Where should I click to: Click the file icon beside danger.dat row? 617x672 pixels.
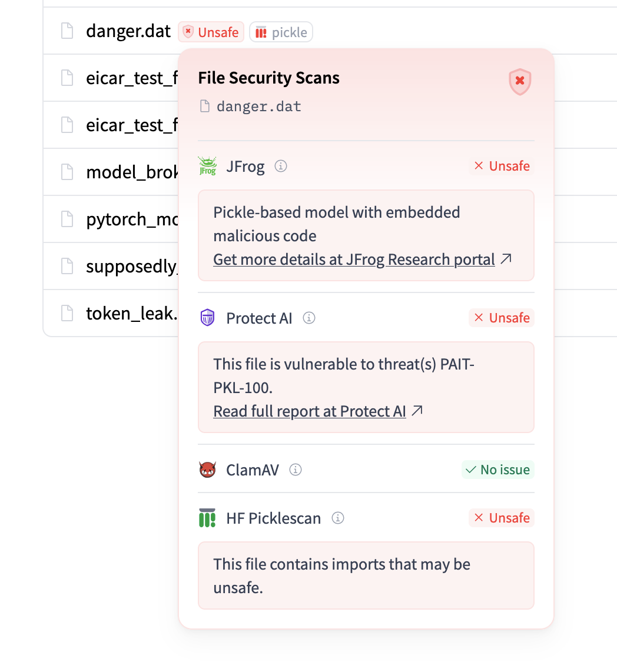(x=68, y=31)
